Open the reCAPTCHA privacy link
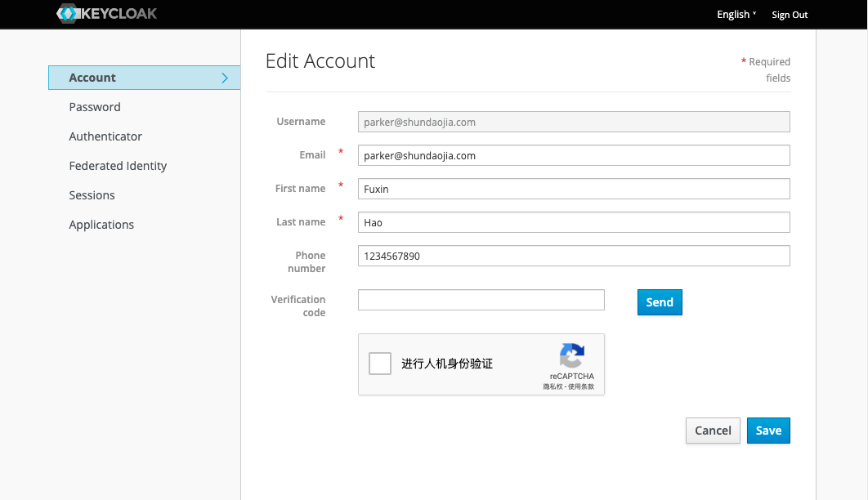The image size is (868, 500). point(553,386)
